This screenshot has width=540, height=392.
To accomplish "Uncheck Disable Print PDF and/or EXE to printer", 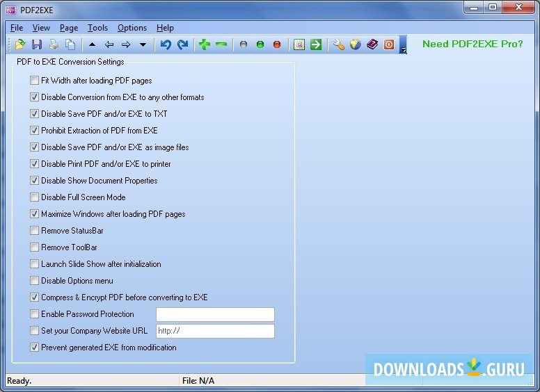I will (34, 163).
